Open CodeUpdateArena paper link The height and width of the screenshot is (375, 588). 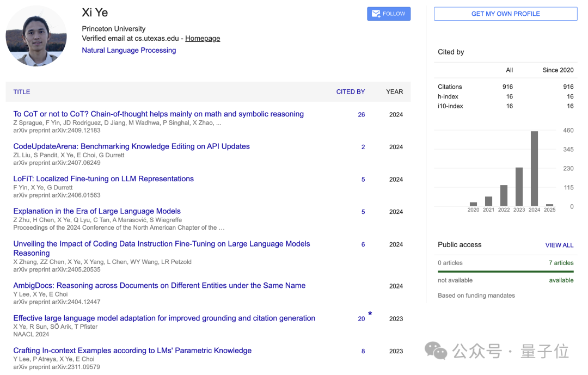pos(131,146)
